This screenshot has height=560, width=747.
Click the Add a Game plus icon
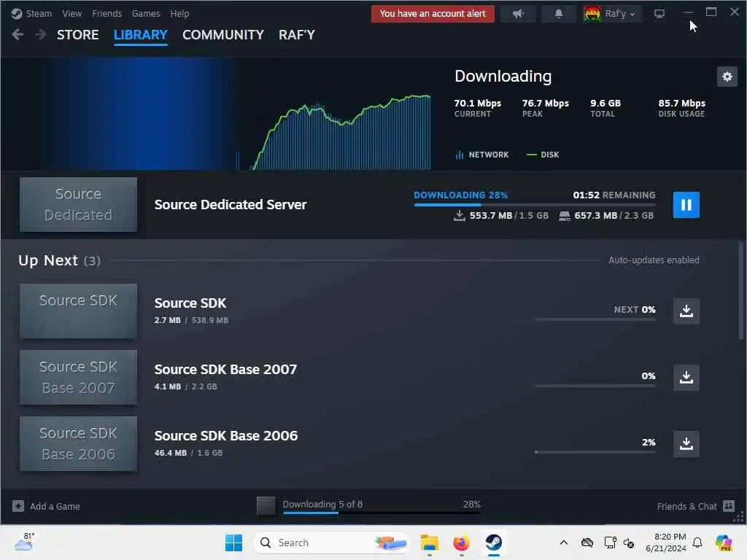tap(18, 506)
